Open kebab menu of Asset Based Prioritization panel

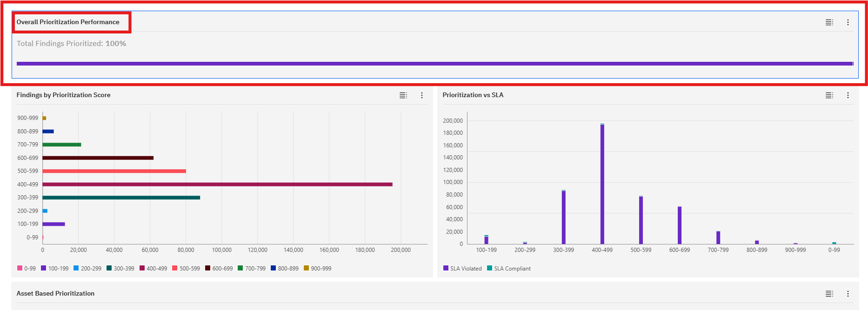[x=848, y=294]
